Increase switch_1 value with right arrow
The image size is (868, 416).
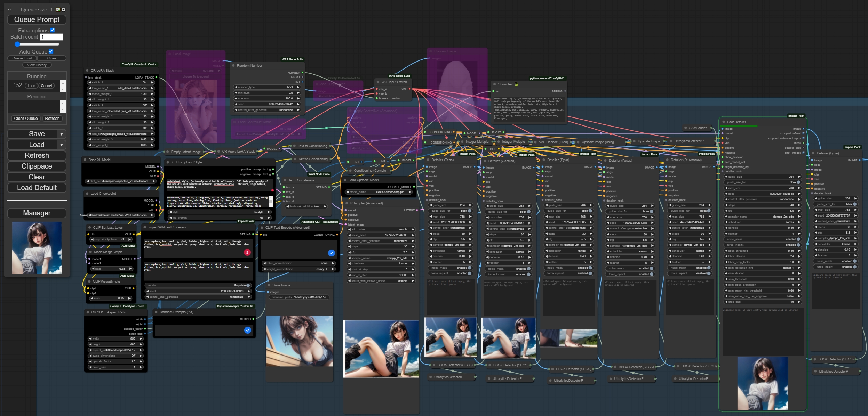[152, 82]
